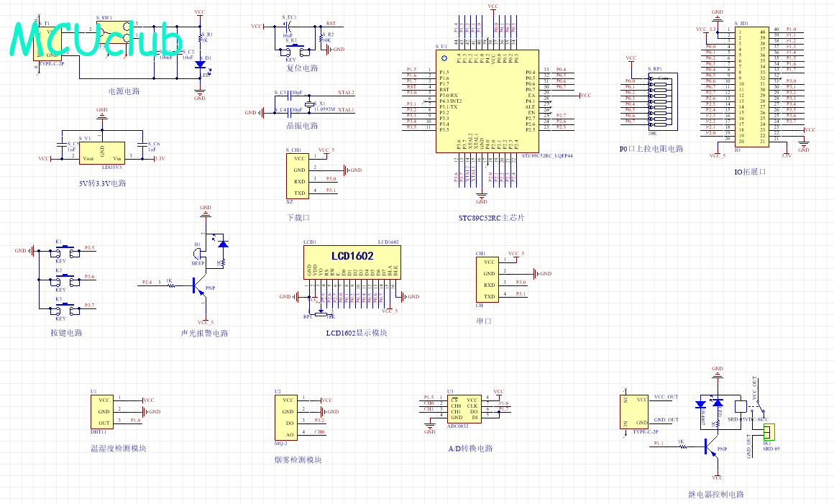This screenshot has height=504, width=834.
Task: Select the LCD1602 display component
Action: tap(352, 262)
